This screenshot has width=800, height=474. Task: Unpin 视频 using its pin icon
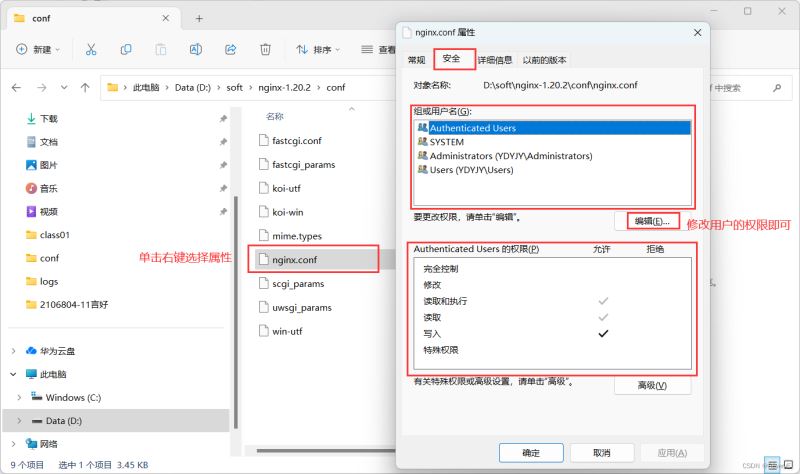click(x=223, y=212)
